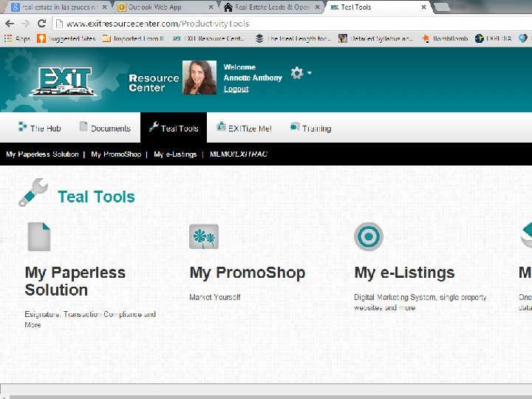Open the Imported From IE bookmark folder

(133, 38)
